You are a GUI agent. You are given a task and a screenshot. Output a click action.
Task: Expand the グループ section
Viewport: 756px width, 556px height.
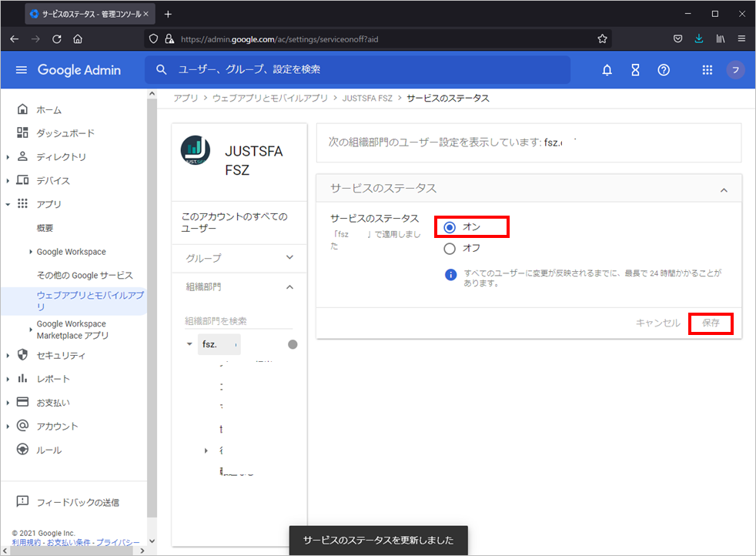(x=289, y=258)
